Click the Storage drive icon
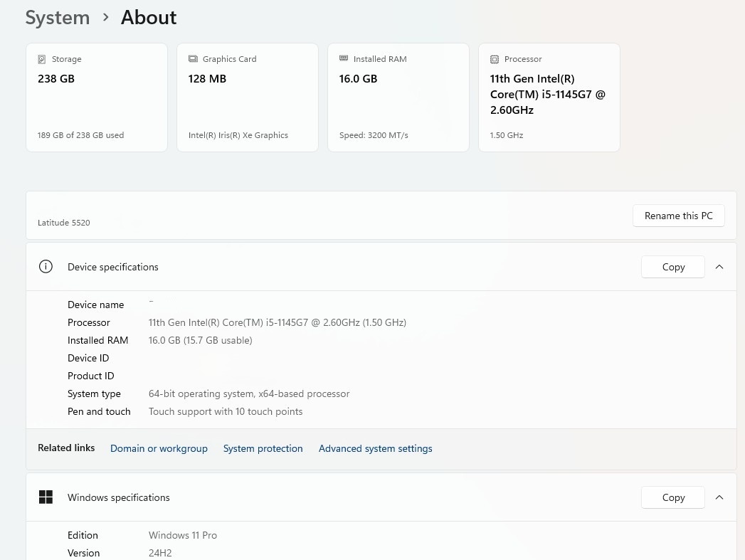 (42, 59)
